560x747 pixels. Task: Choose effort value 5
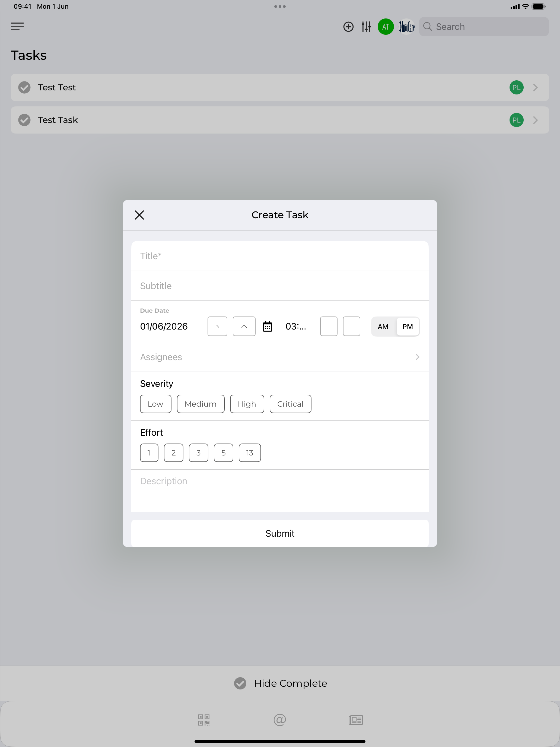[x=224, y=452]
